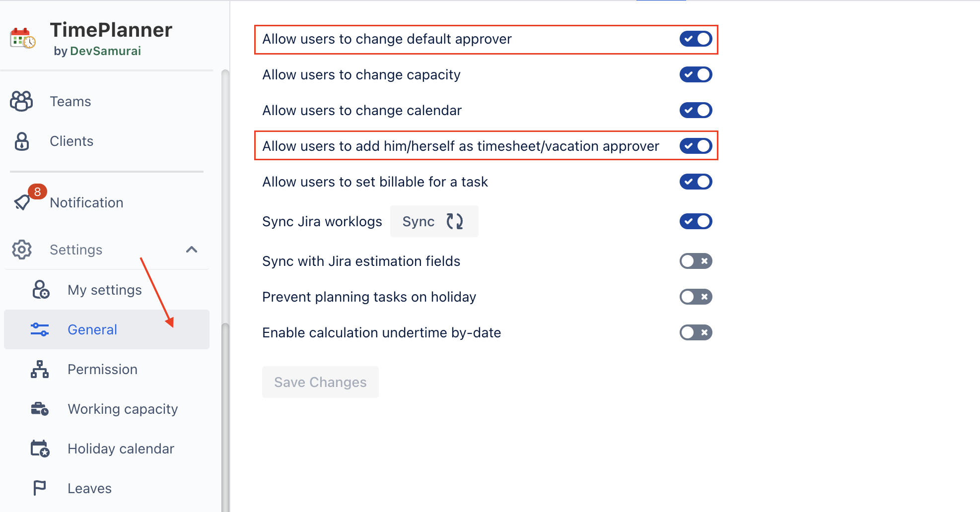This screenshot has height=512, width=980.
Task: Click the Clients person icon
Action: pyautogui.click(x=22, y=141)
